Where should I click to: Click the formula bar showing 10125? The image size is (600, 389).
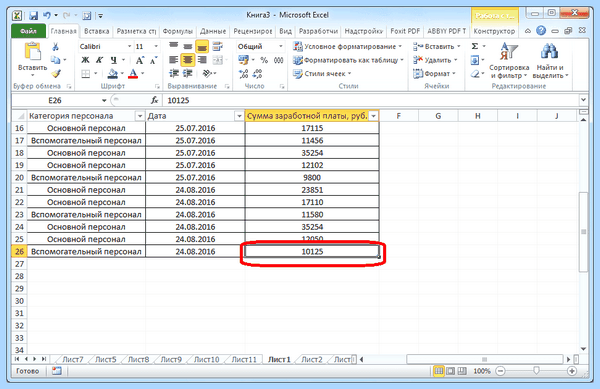point(371,101)
